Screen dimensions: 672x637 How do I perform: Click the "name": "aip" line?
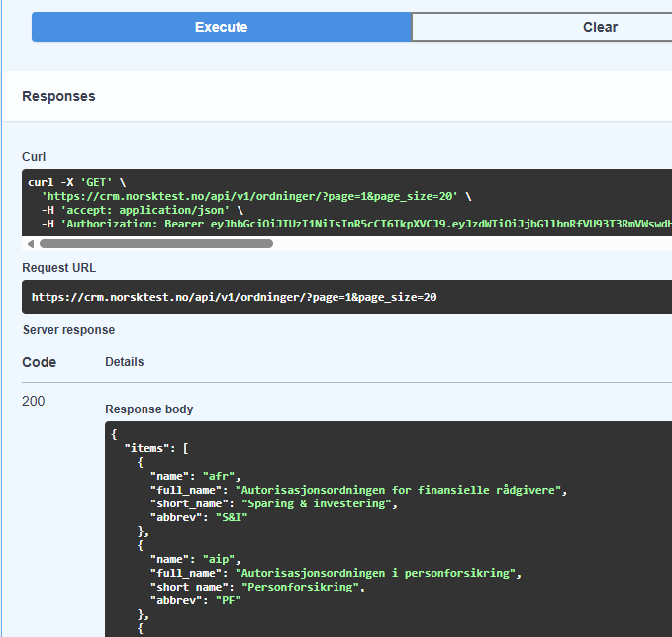click(195, 559)
